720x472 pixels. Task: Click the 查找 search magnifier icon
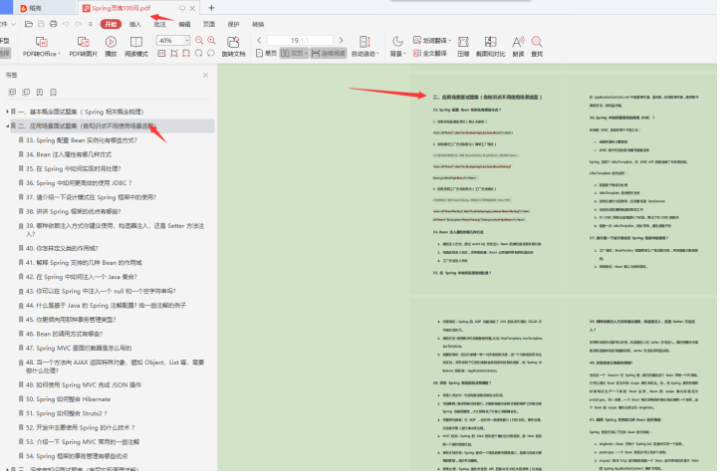537,47
